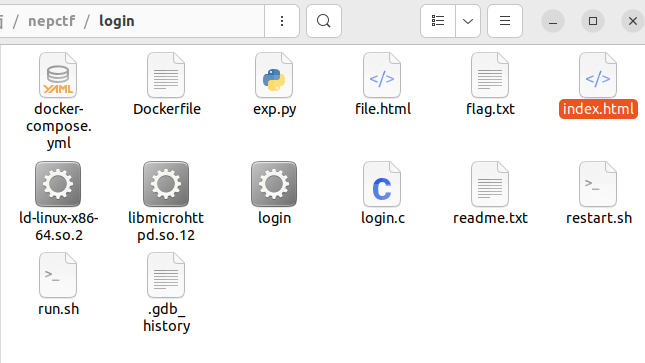Toggle list view layout button
The width and height of the screenshot is (645, 363).
point(438,21)
